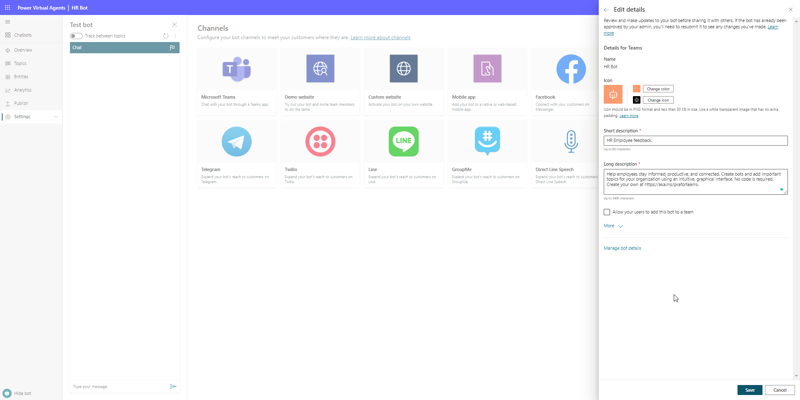Click the Long description text area

[x=695, y=182]
